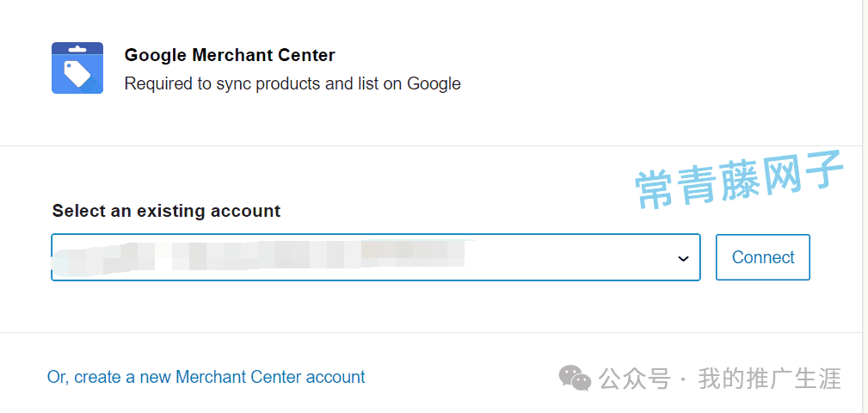The height and width of the screenshot is (413, 868).
Task: Click the word Google ending the description line
Action: click(x=434, y=83)
